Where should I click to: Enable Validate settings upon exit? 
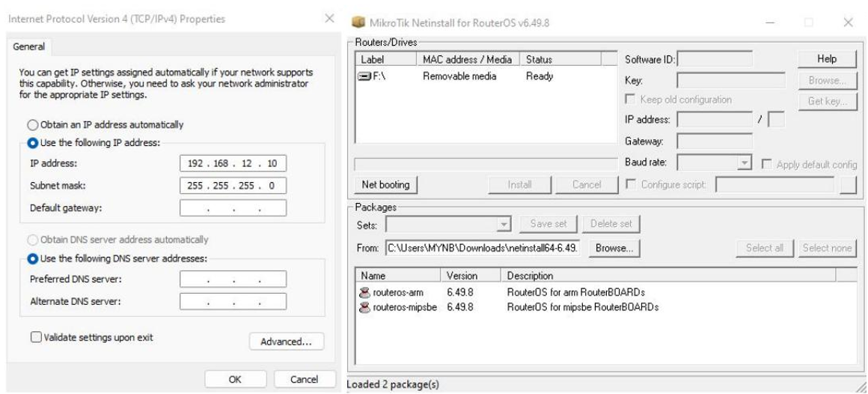pos(36,337)
